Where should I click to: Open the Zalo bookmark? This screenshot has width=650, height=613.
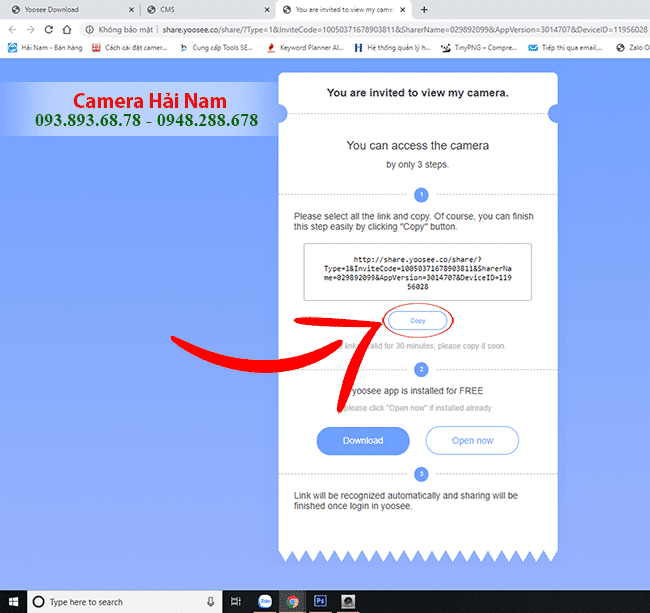point(633,48)
